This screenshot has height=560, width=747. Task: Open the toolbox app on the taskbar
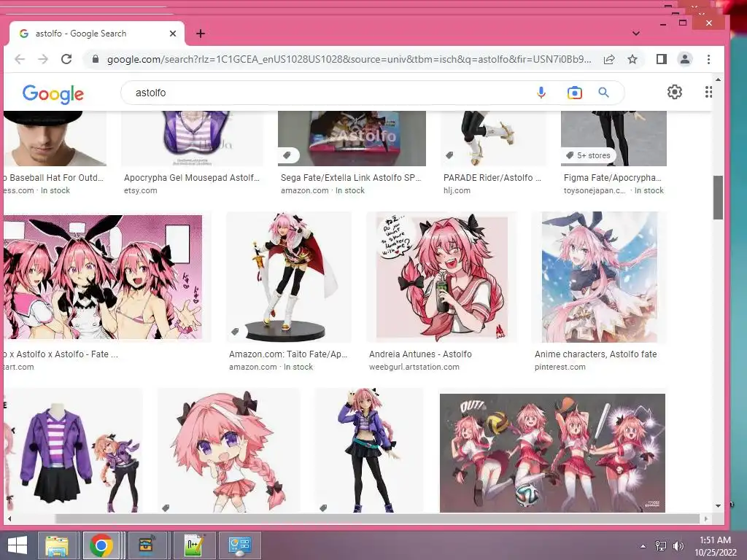(147, 545)
